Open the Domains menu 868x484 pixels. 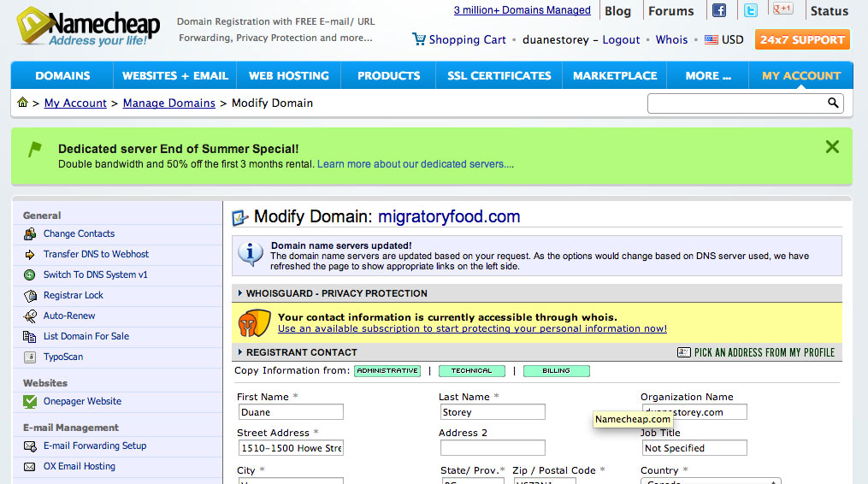pos(62,76)
